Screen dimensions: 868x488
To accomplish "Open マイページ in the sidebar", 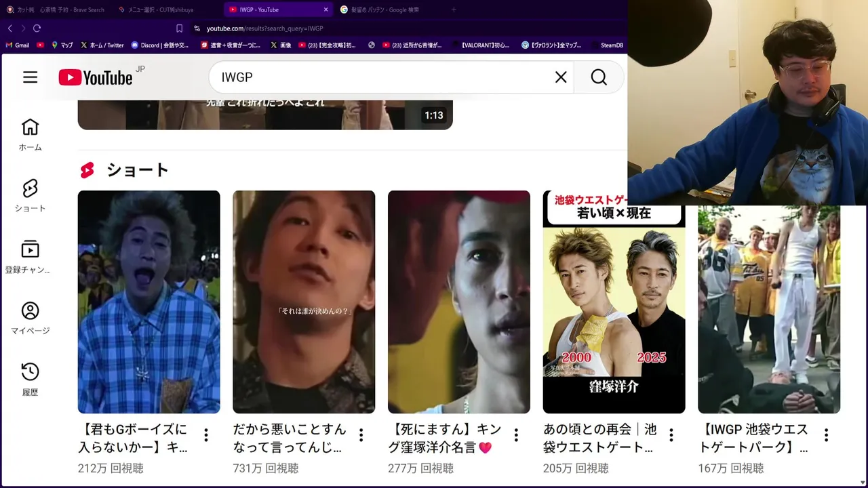I will (30, 319).
